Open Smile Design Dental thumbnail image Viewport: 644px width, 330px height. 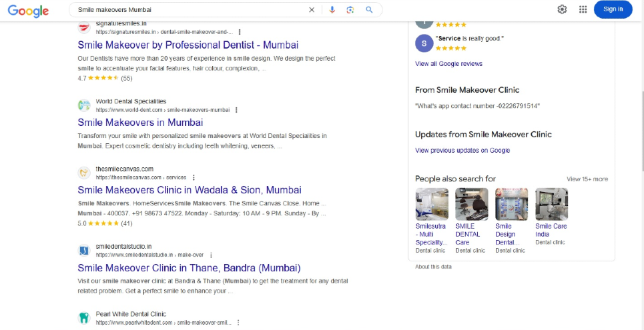511,204
